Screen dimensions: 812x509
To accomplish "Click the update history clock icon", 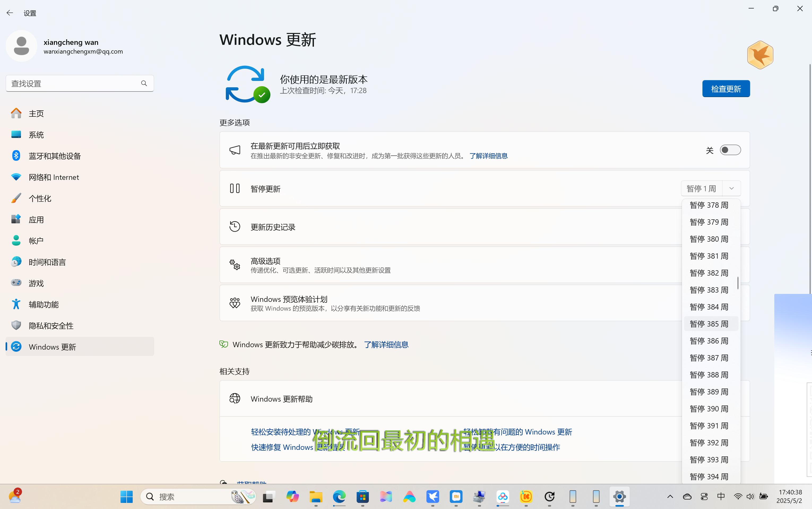I will (235, 227).
